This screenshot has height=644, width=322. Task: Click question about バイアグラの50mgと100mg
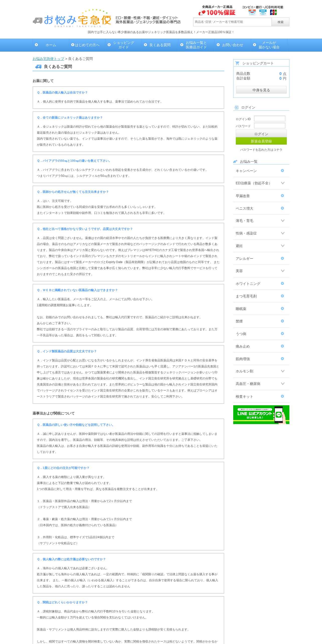(74, 161)
